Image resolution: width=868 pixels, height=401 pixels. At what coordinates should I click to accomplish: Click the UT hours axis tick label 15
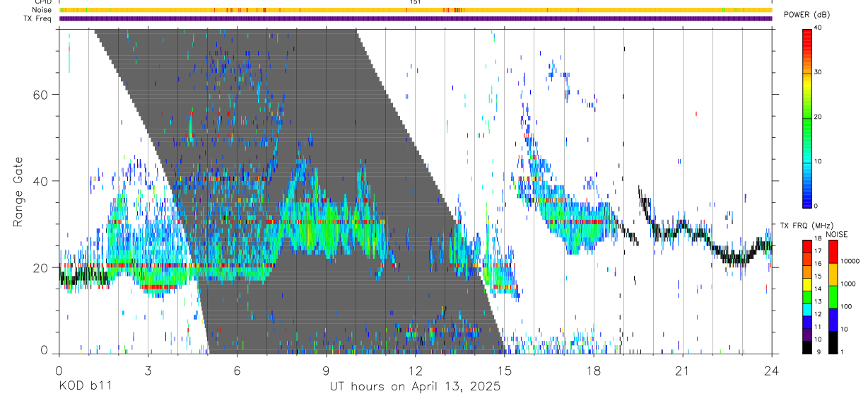click(504, 370)
